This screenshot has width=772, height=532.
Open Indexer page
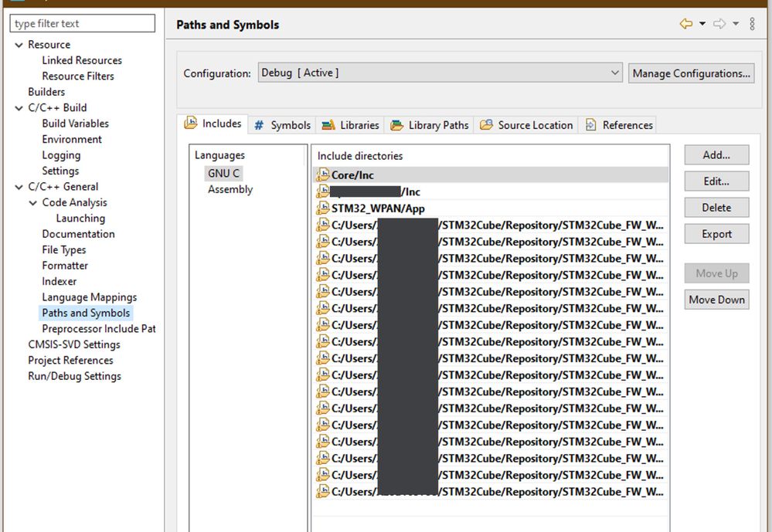coord(59,281)
